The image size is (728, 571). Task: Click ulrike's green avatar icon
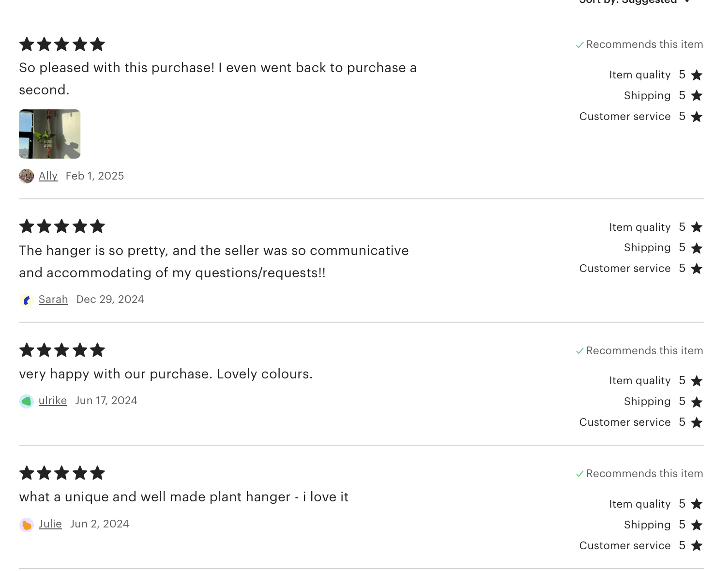pyautogui.click(x=26, y=401)
